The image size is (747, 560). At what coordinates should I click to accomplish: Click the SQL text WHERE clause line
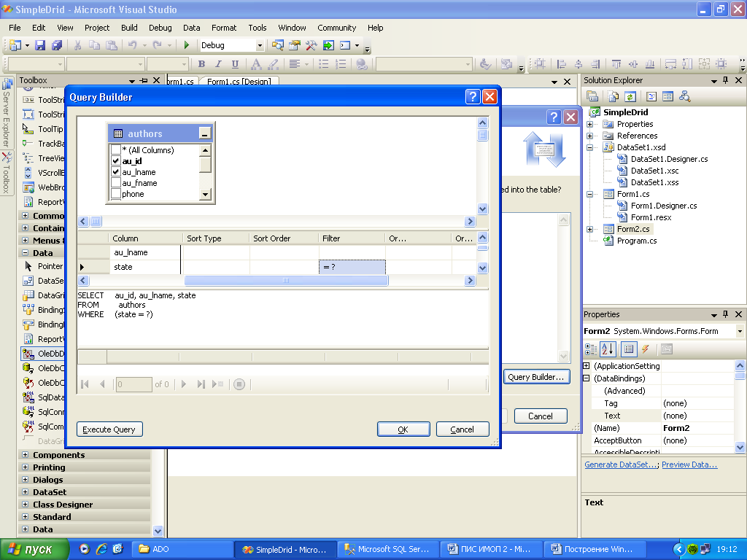116,314
